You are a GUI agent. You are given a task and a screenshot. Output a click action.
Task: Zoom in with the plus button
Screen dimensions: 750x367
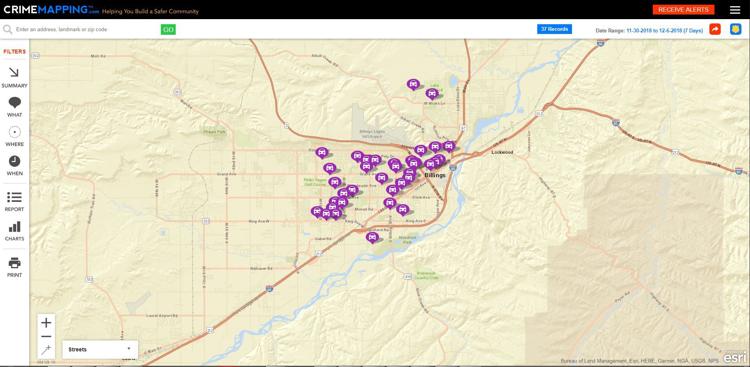tap(46, 323)
